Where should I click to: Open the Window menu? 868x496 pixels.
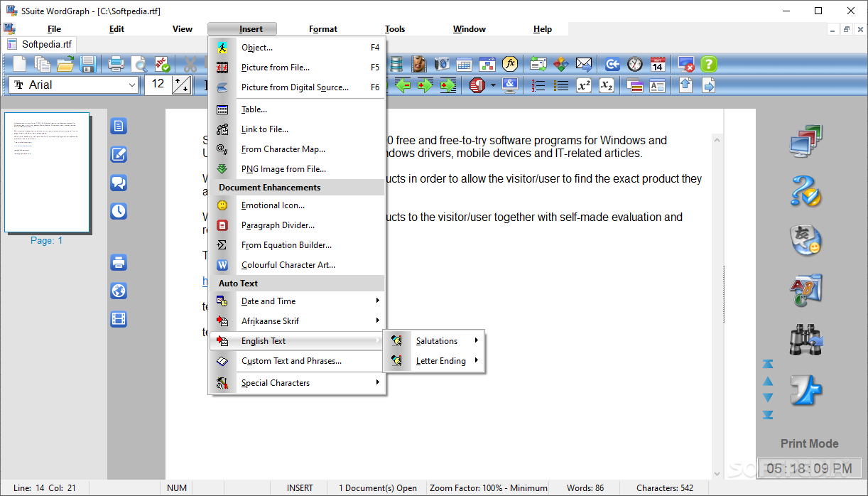[x=470, y=29]
